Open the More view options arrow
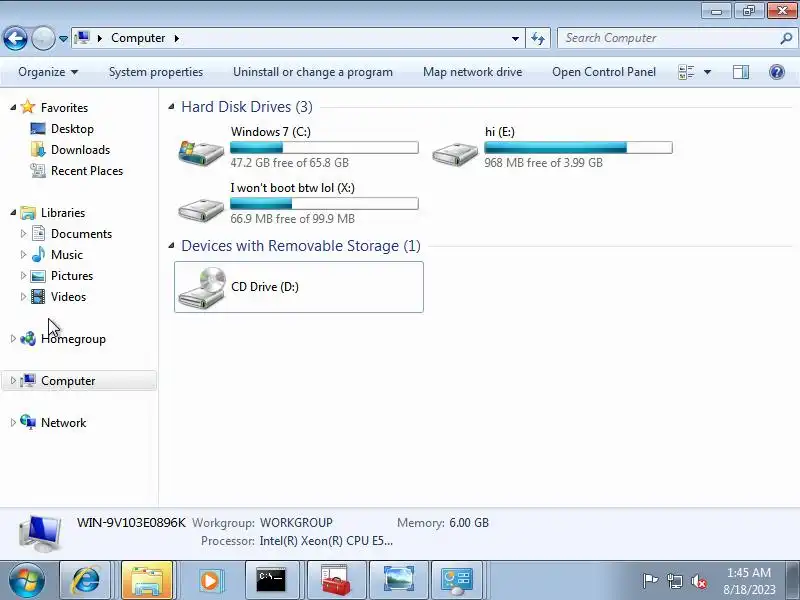Image resolution: width=800 pixels, height=600 pixels. click(x=707, y=72)
